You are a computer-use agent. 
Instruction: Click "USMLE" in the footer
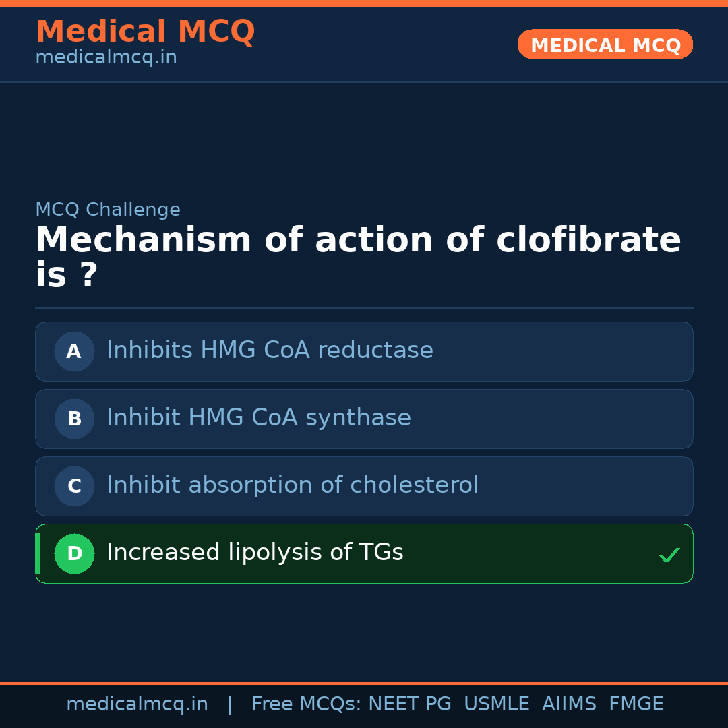(x=496, y=704)
